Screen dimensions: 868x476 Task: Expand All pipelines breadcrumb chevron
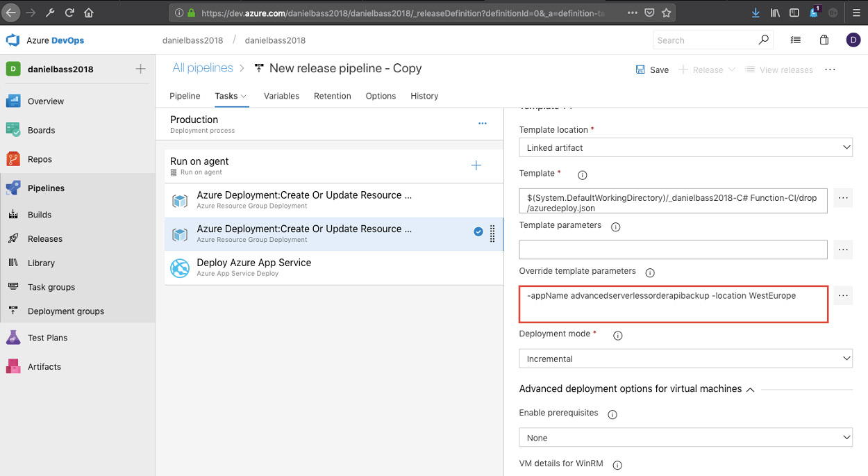242,69
